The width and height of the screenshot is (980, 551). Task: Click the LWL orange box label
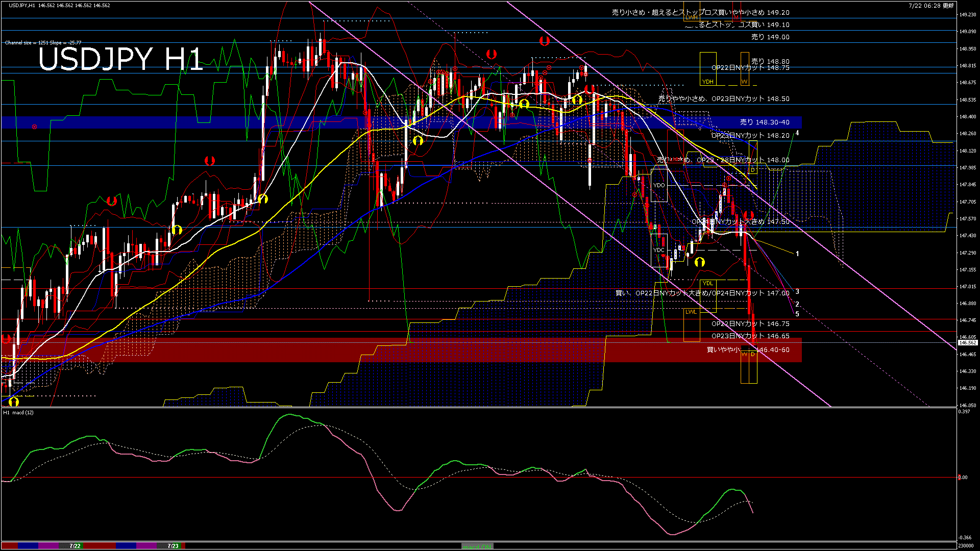691,312
